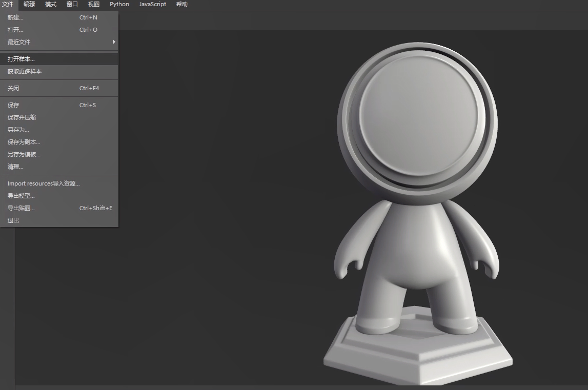This screenshot has height=390, width=588.
Task: Open the Python menu
Action: 119,4
